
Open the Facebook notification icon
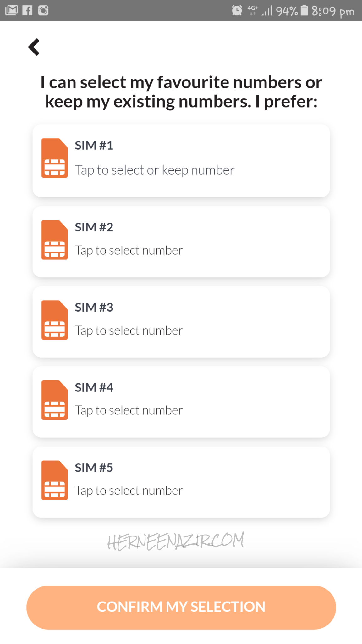[x=28, y=10]
